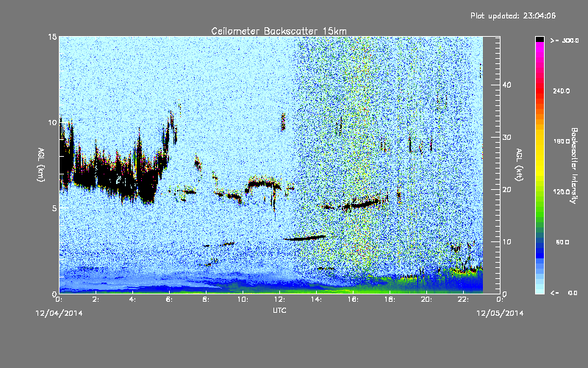
Task: Click the "20" tick on kft axis
Action: click(x=506, y=190)
